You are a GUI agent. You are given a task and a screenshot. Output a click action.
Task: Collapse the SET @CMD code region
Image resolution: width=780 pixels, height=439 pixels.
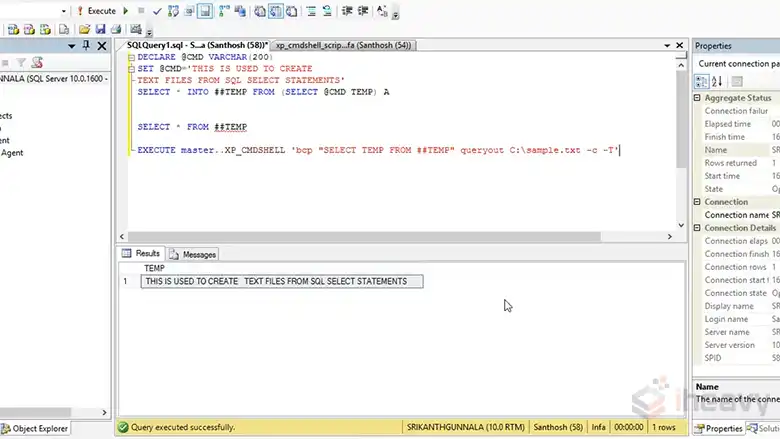[131, 69]
